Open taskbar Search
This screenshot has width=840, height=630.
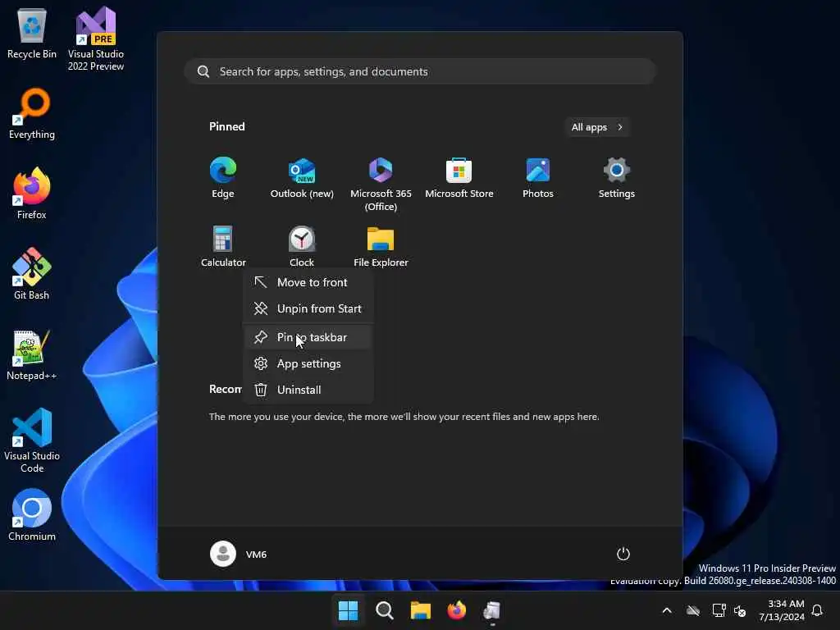(384, 610)
